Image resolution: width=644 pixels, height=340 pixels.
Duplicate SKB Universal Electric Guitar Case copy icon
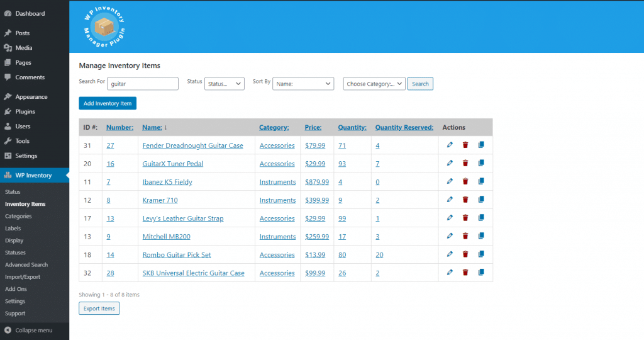481,272
